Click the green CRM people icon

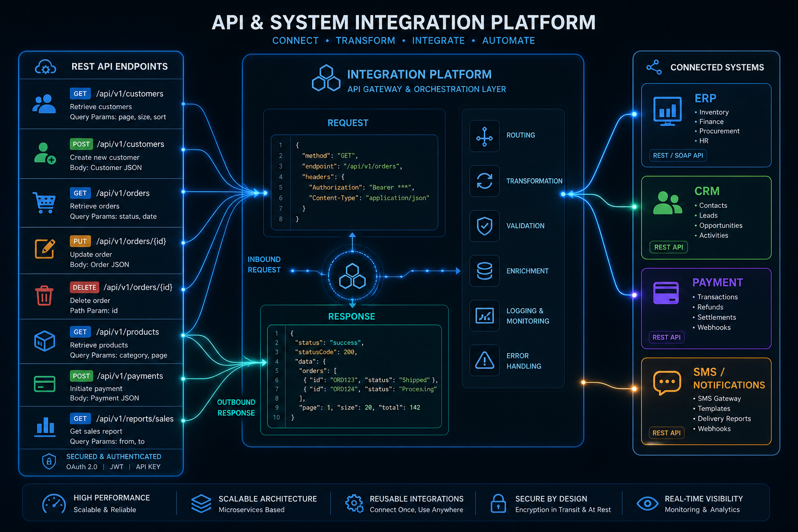668,203
